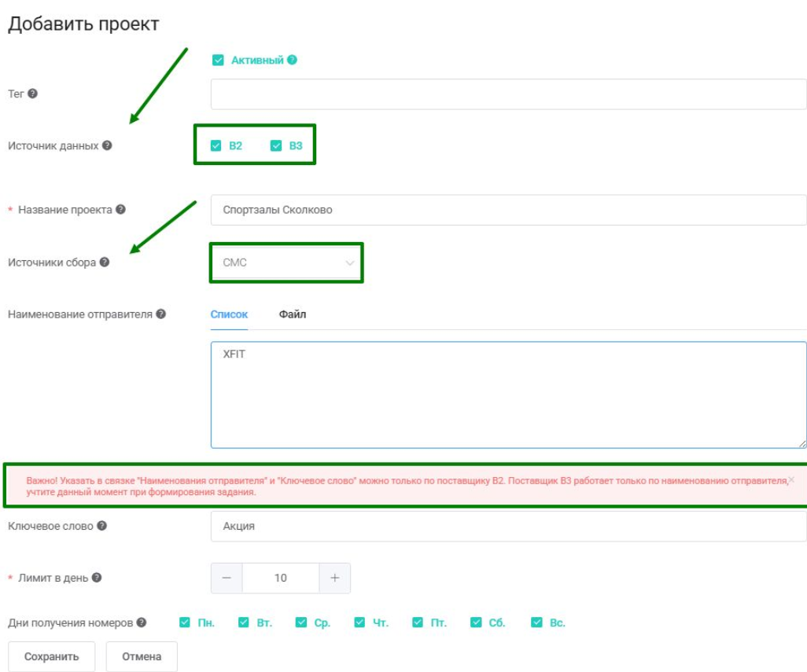
Task: Click the Сохранить button
Action: point(51,656)
